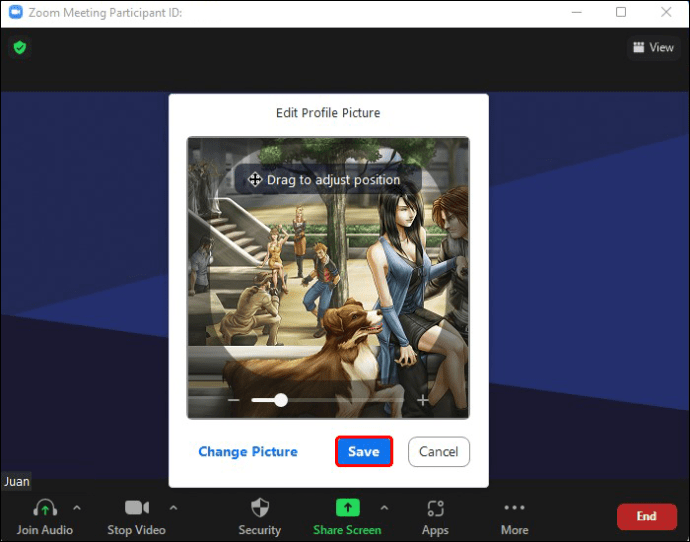Click the four-arrow move icon in the Drag hint
690x542 pixels.
pos(255,179)
